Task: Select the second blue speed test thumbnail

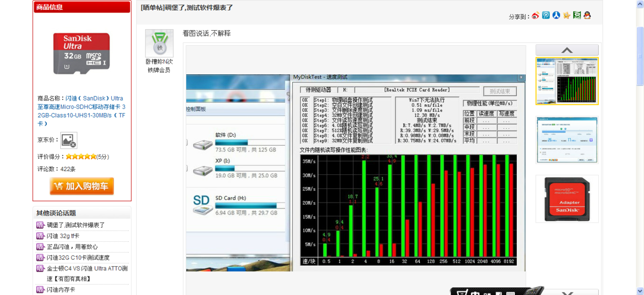Action: coord(567,140)
